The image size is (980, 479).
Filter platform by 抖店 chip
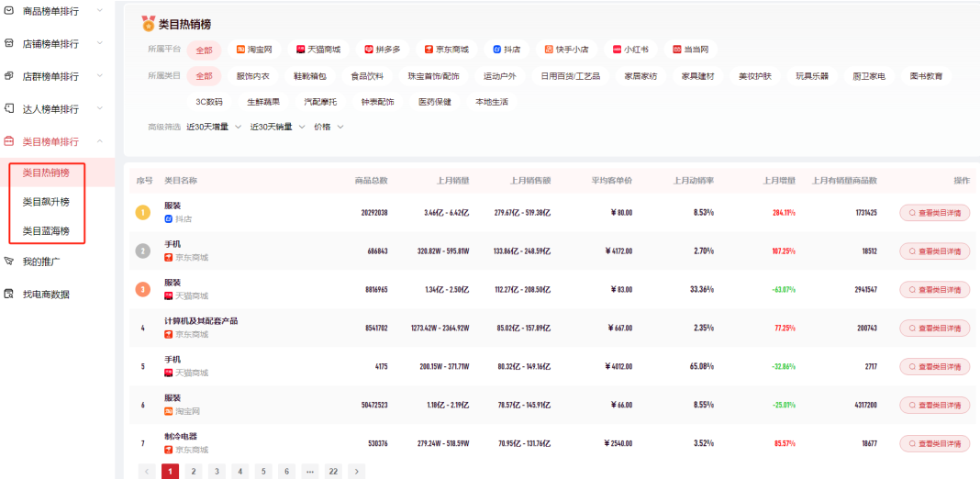[x=507, y=50]
